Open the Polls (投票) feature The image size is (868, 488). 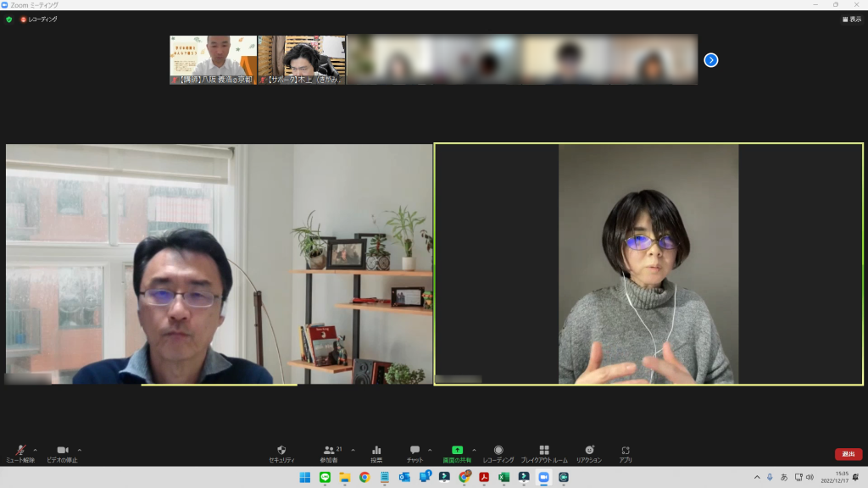[376, 453]
